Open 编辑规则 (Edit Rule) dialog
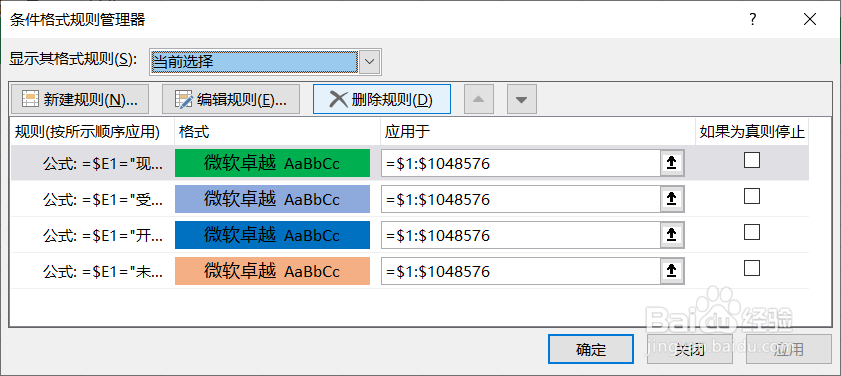Viewport: 841px width, 376px height. [x=231, y=99]
